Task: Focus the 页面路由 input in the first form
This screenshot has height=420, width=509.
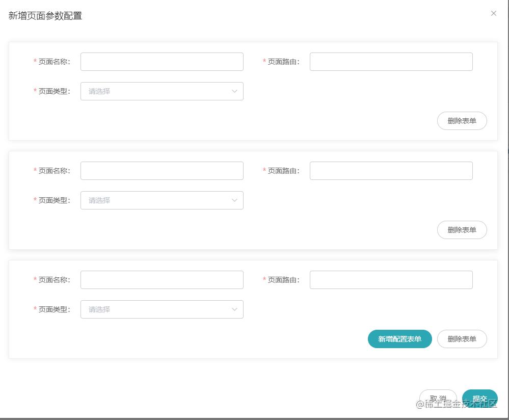Action: [391, 62]
